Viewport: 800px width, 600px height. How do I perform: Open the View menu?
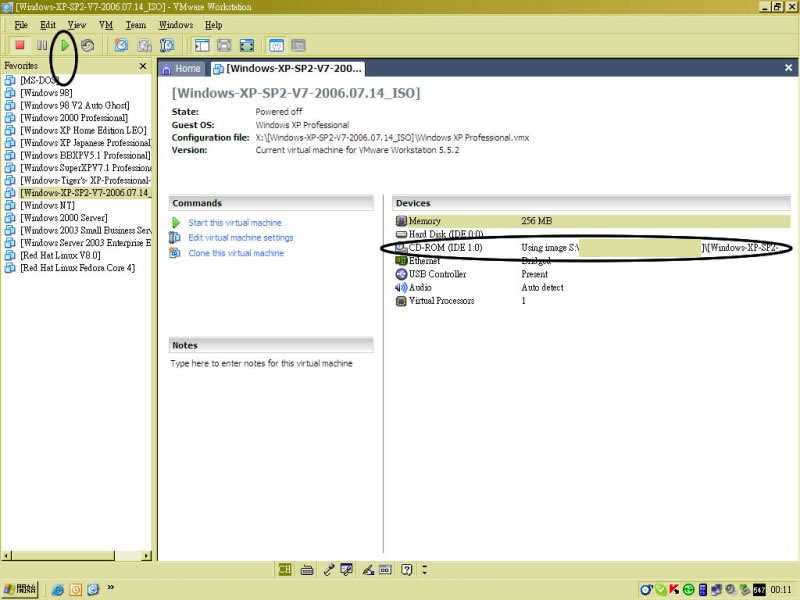[x=77, y=25]
